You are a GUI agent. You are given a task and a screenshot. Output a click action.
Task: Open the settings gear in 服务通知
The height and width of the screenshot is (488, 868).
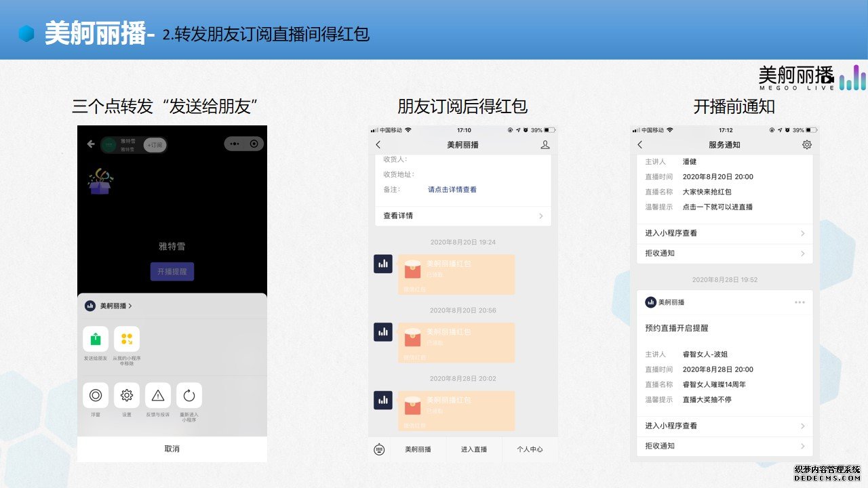tap(806, 144)
